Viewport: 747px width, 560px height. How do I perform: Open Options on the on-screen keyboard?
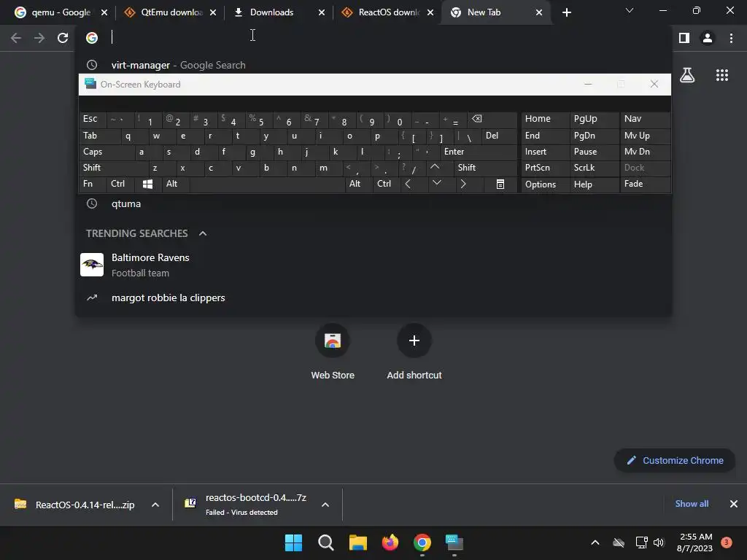(x=544, y=184)
